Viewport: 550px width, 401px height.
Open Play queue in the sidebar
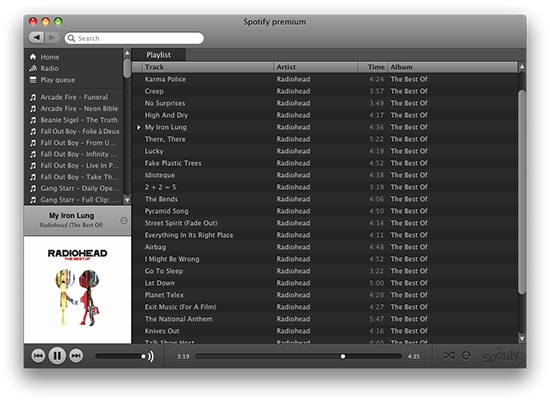pyautogui.click(x=58, y=80)
